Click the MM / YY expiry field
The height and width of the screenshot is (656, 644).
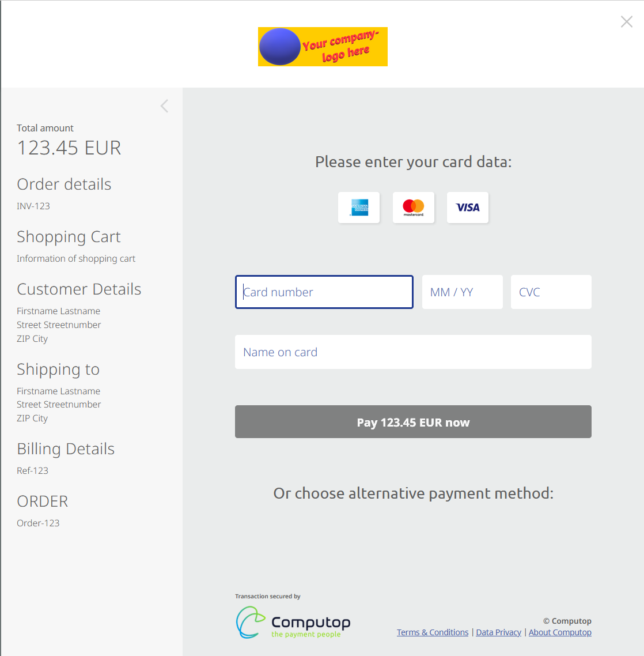coord(462,292)
